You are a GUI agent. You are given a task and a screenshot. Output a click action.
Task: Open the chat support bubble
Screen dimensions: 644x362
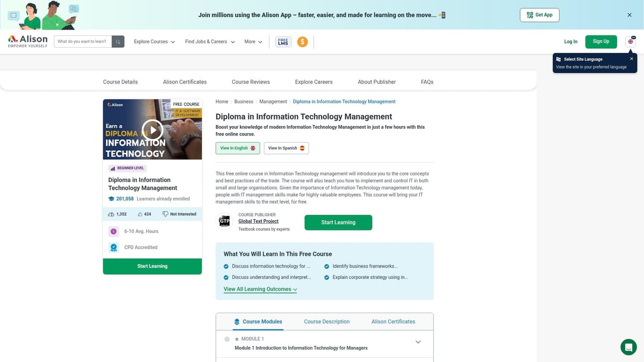click(628, 347)
